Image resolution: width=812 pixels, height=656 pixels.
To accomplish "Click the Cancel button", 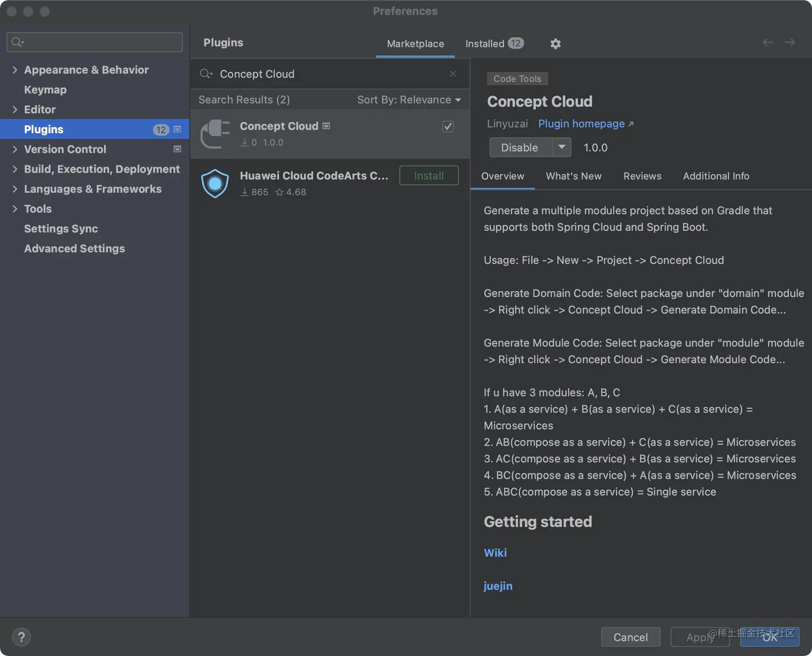I will (630, 637).
